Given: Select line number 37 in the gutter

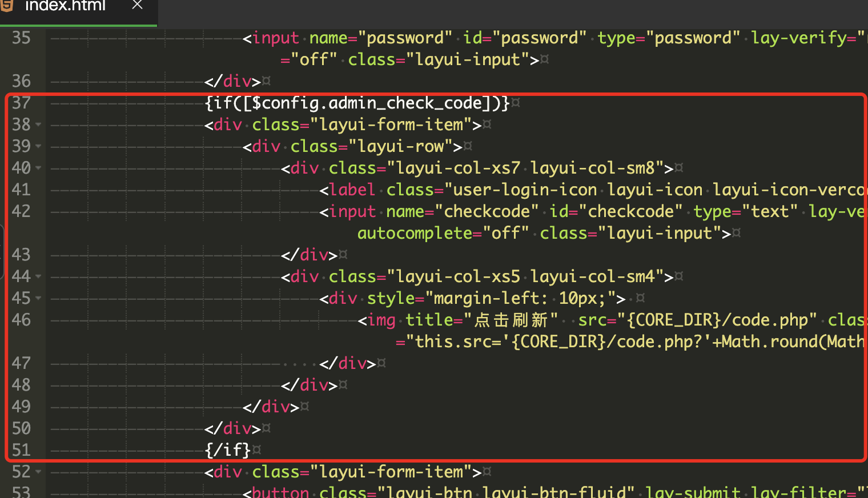Looking at the screenshot, I should [x=21, y=103].
